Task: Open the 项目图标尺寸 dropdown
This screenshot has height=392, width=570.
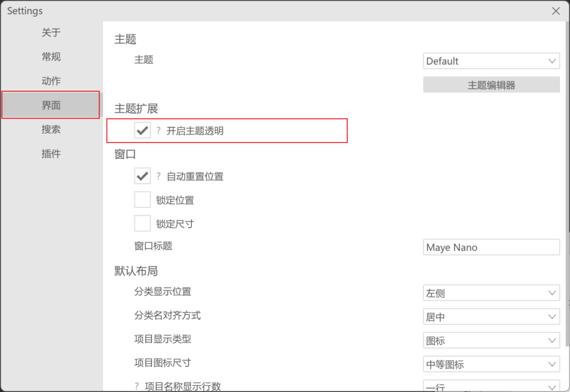Action: (491, 364)
